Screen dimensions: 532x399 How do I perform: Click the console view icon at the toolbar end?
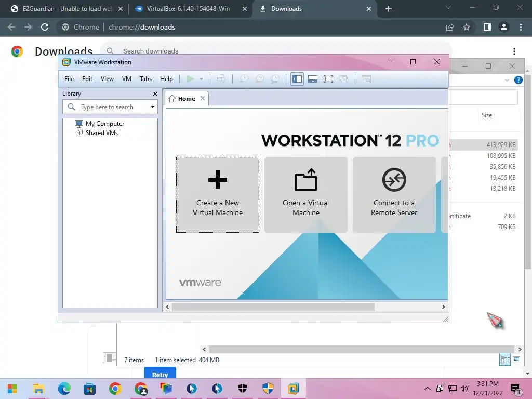[x=366, y=79]
